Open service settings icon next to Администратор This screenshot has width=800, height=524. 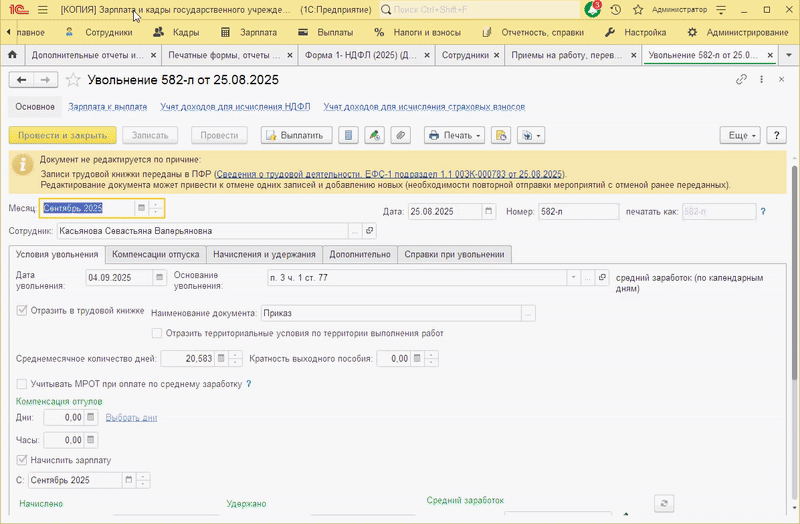coord(721,10)
